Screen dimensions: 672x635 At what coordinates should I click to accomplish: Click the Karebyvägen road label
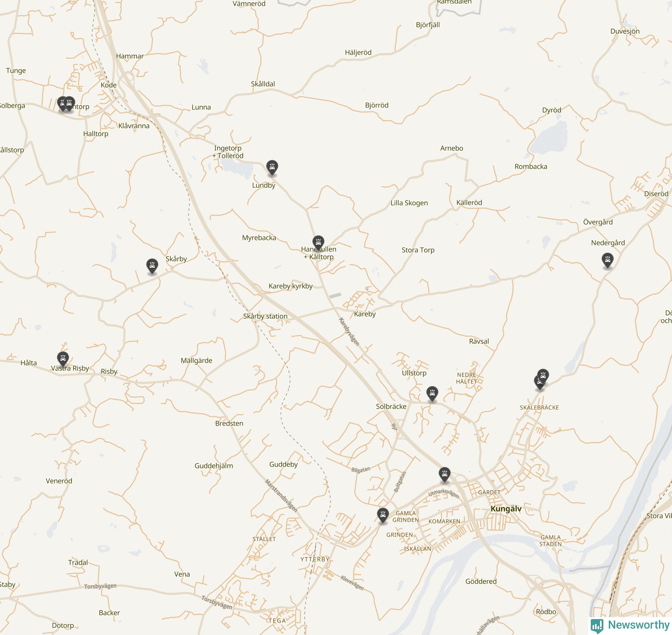(349, 331)
